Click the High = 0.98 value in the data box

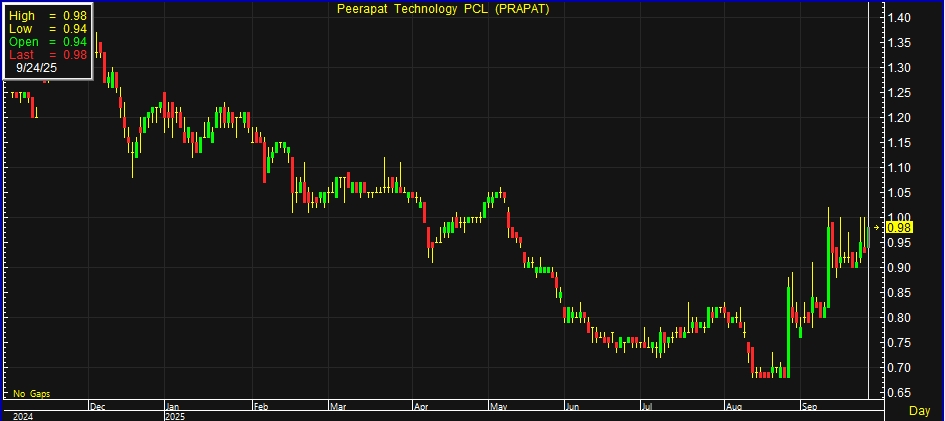(48, 16)
